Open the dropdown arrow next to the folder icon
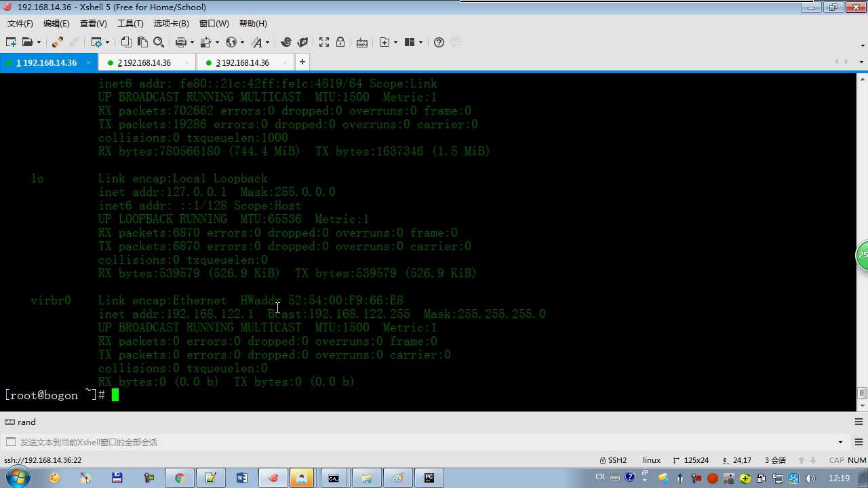The height and width of the screenshot is (488, 868). point(39,42)
